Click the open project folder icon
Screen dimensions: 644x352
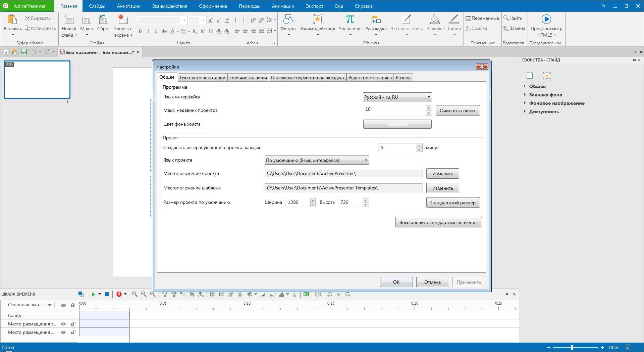click(x=15, y=52)
